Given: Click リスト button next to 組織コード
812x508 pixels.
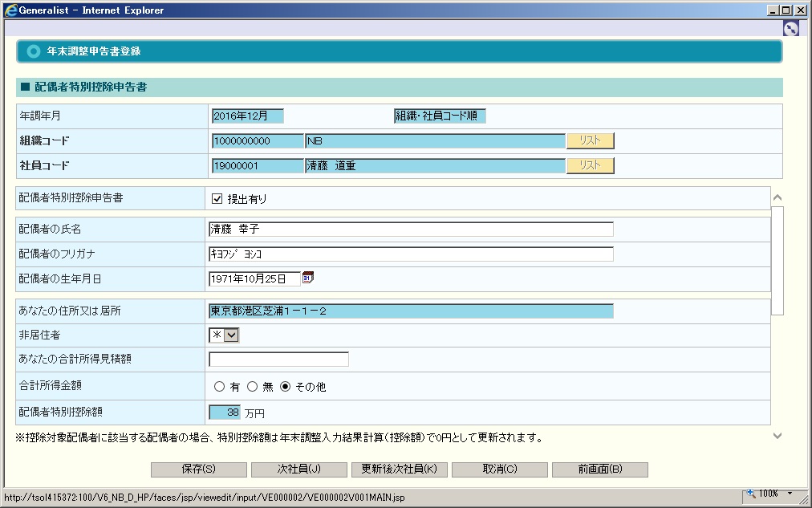Looking at the screenshot, I should point(590,141).
